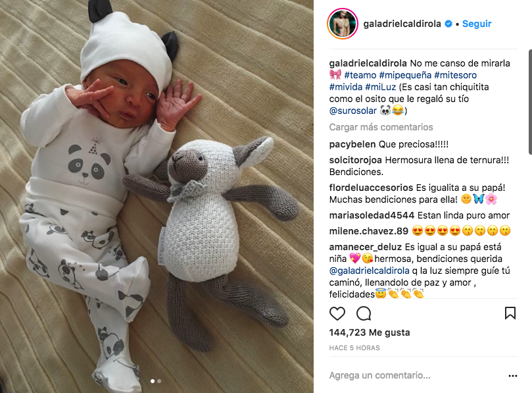Image resolution: width=532 pixels, height=393 pixels.
Task: Click the verified badge next to galadrielcaldirola
Action: 448,24
